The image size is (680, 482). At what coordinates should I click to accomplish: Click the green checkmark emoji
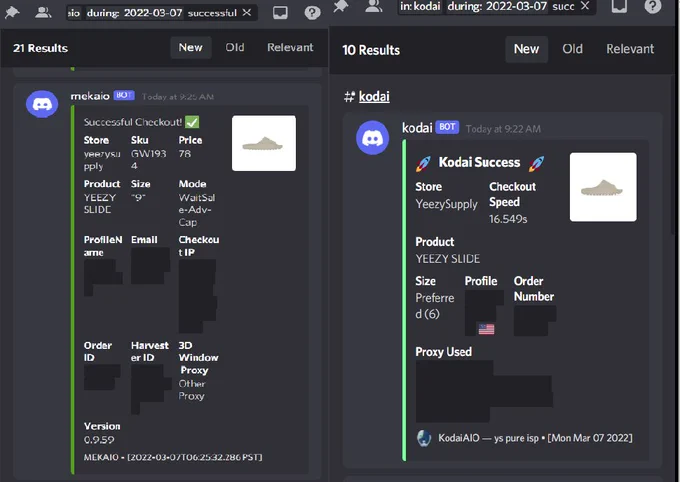point(192,122)
